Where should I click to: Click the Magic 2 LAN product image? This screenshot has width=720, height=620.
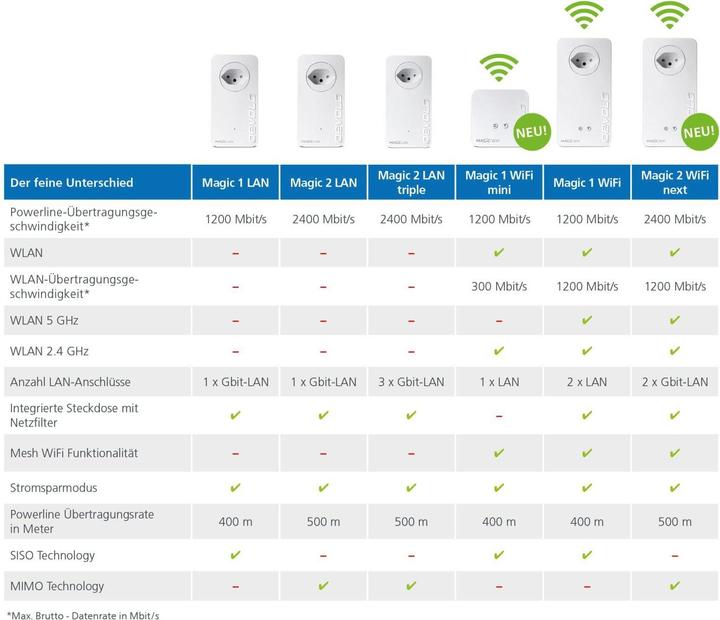[x=321, y=101]
